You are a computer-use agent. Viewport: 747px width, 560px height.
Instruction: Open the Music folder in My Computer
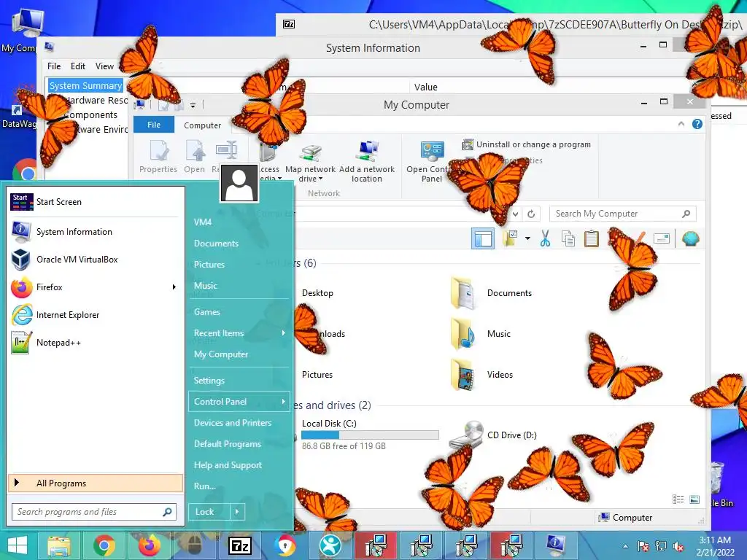pyautogui.click(x=481, y=334)
